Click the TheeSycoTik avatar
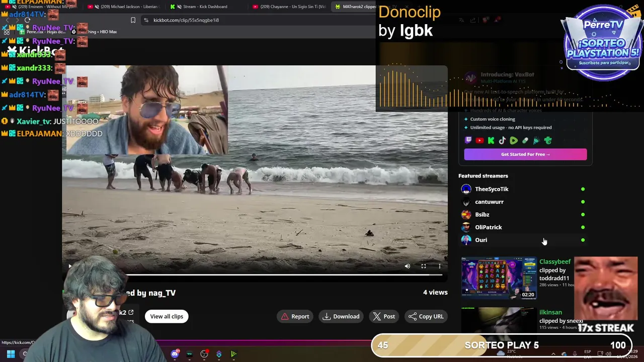644x362 pixels. tap(466, 189)
